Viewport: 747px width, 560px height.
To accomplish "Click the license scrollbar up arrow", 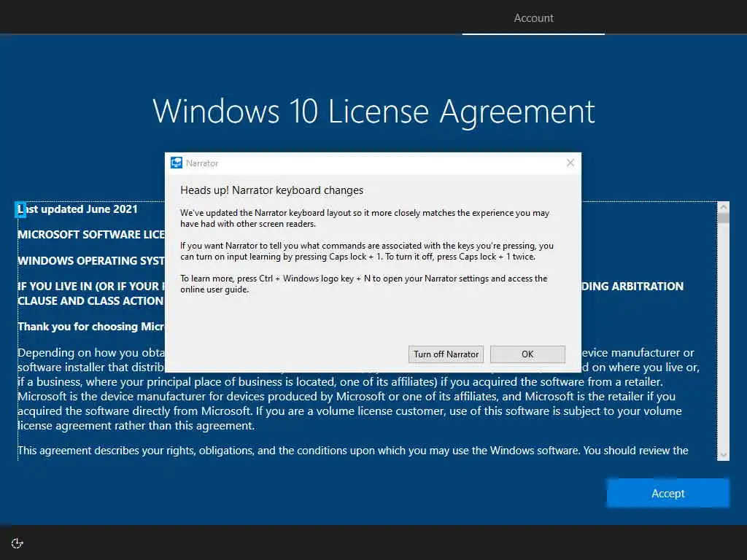I will [723, 207].
